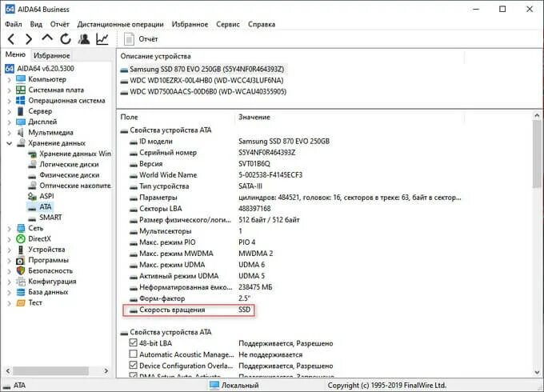Screen dimensions: 544x392
Task: Go back with the left arrow toolbar icon
Action: click(11, 39)
